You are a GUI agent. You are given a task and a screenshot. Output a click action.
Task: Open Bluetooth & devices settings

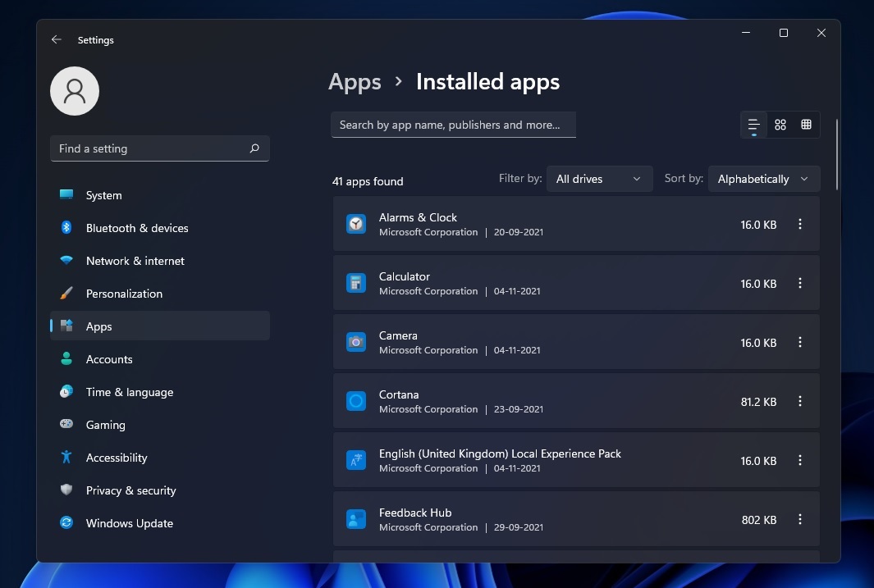pos(66,228)
